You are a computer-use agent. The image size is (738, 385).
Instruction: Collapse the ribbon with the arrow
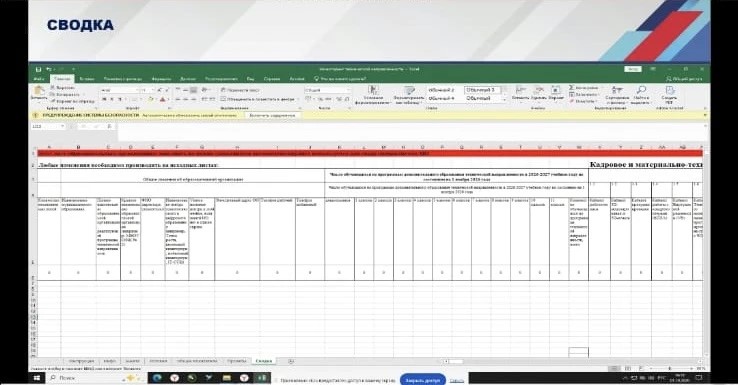point(705,109)
